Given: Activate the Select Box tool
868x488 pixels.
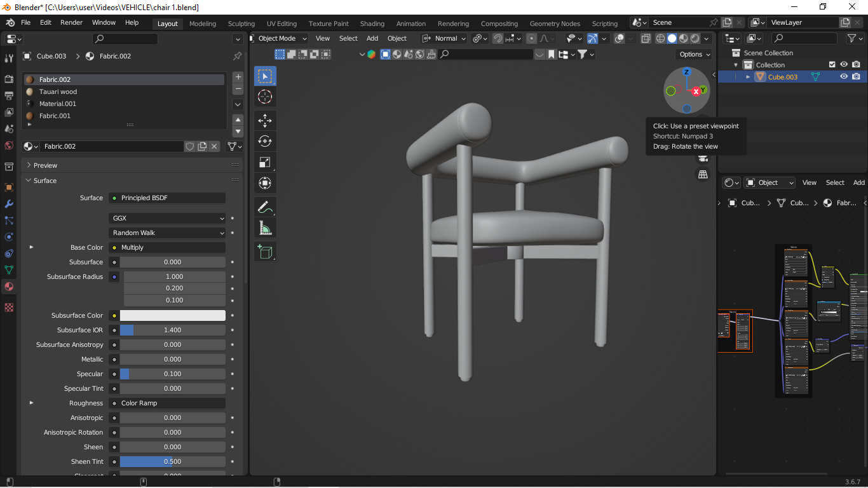Looking at the screenshot, I should [x=265, y=76].
